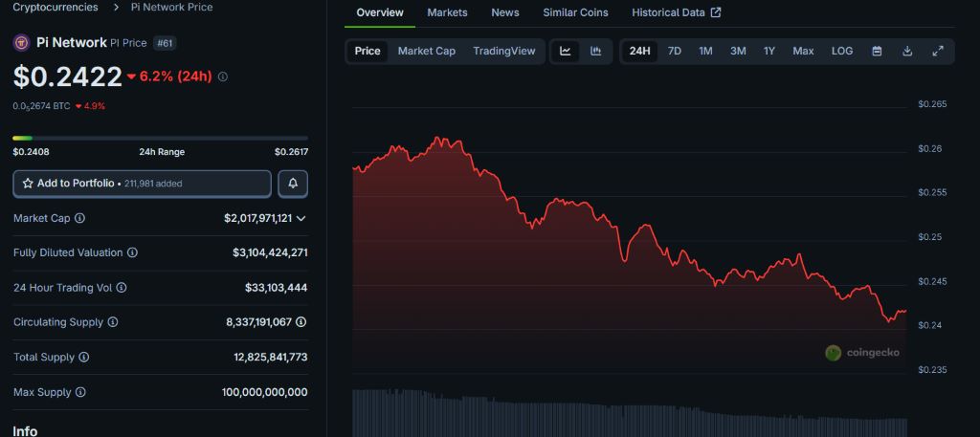Open the Markets tab
Screen dimensions: 980x437
pos(447,12)
